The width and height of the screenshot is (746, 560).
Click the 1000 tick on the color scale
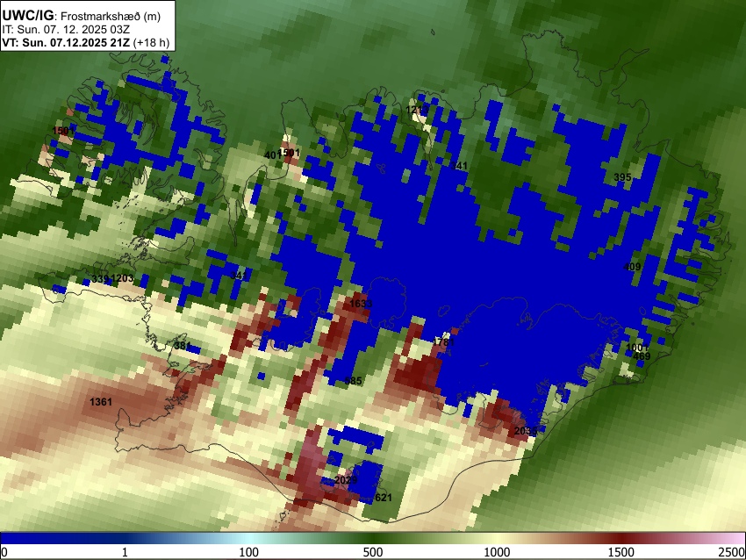point(497,552)
